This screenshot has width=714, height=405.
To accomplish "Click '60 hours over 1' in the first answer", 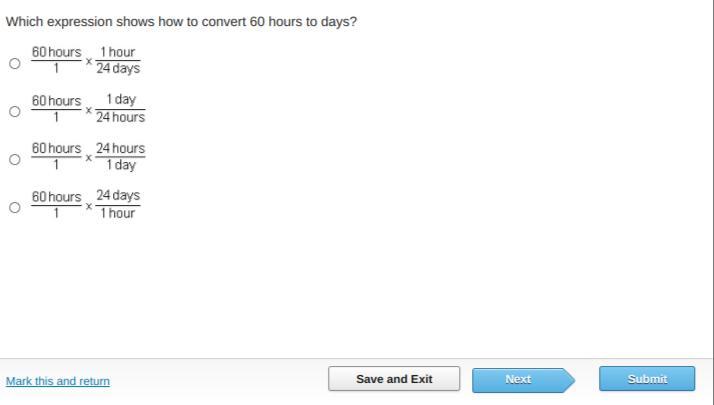I will coord(56,61).
